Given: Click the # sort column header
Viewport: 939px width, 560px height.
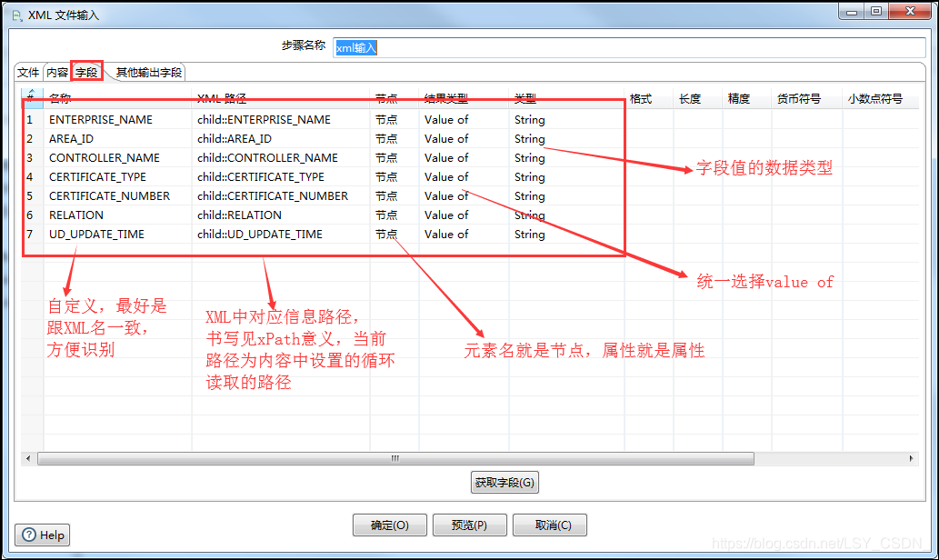Looking at the screenshot, I should coord(32,97).
